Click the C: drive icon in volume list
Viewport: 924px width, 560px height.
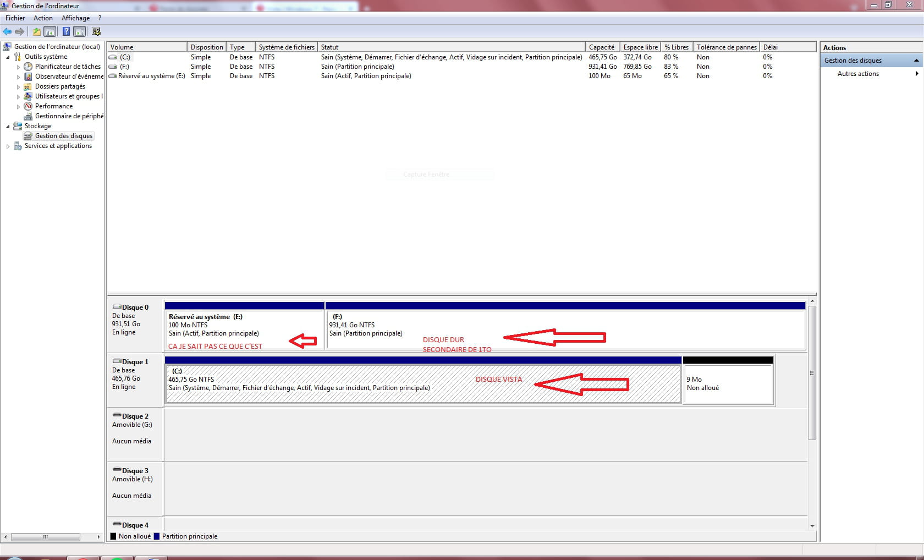(113, 57)
